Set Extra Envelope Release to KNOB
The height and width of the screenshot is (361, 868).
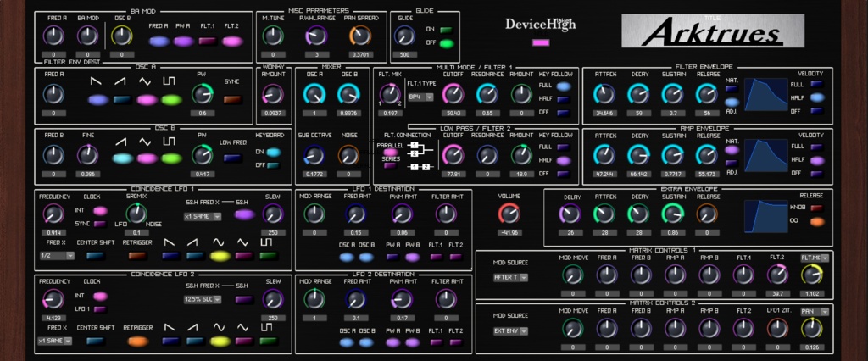(816, 208)
